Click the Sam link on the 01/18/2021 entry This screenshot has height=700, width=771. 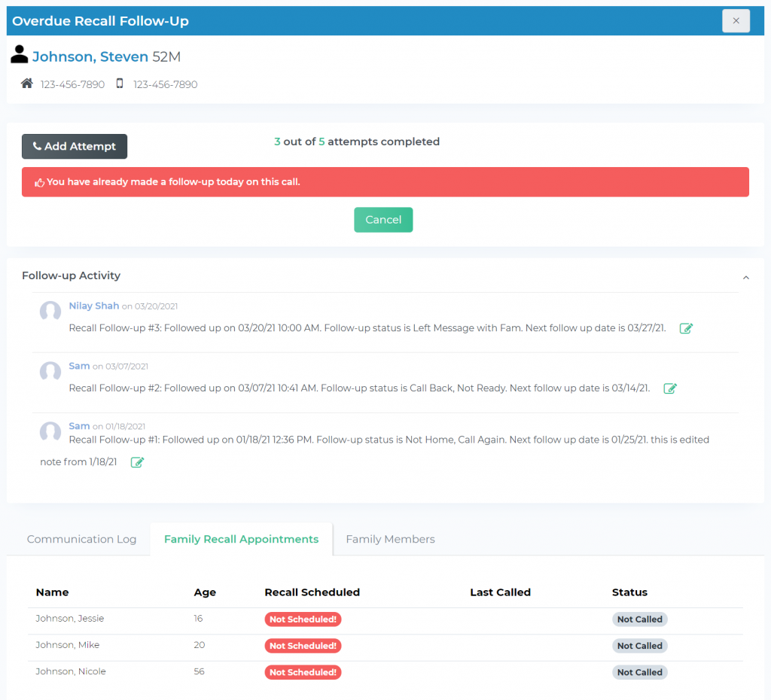[79, 425]
